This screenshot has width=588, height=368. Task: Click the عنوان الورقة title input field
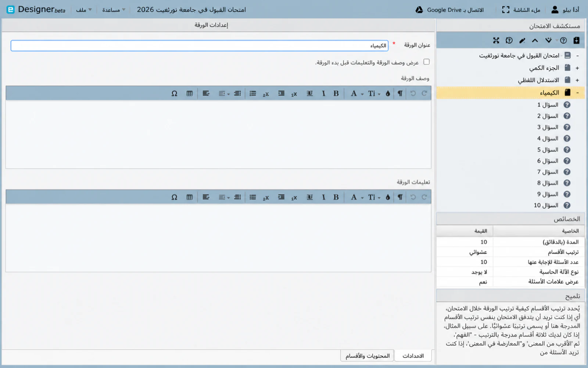[200, 46]
